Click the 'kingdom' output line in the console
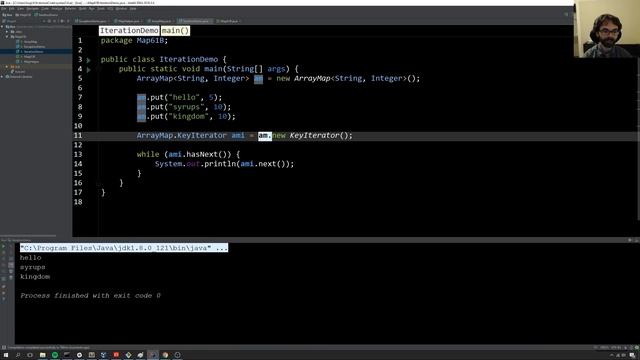Screen dimensions: 640x360 point(35,277)
